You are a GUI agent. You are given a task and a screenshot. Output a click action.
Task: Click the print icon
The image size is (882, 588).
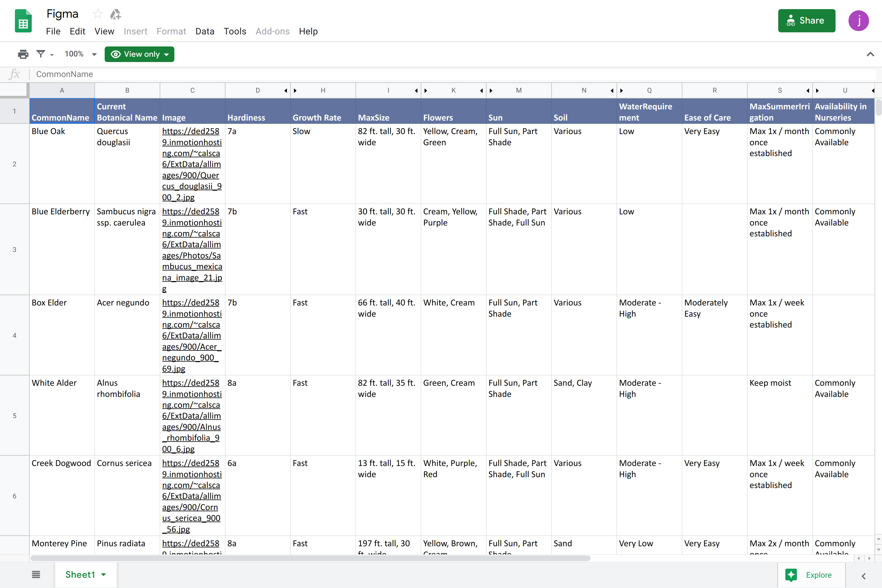pos(23,54)
